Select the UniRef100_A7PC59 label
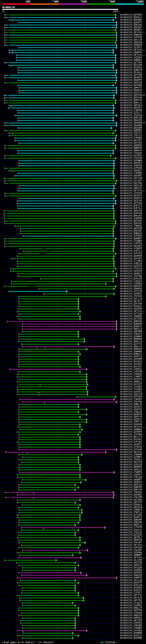The width and height of the screenshot is (146, 644). [131, 37]
